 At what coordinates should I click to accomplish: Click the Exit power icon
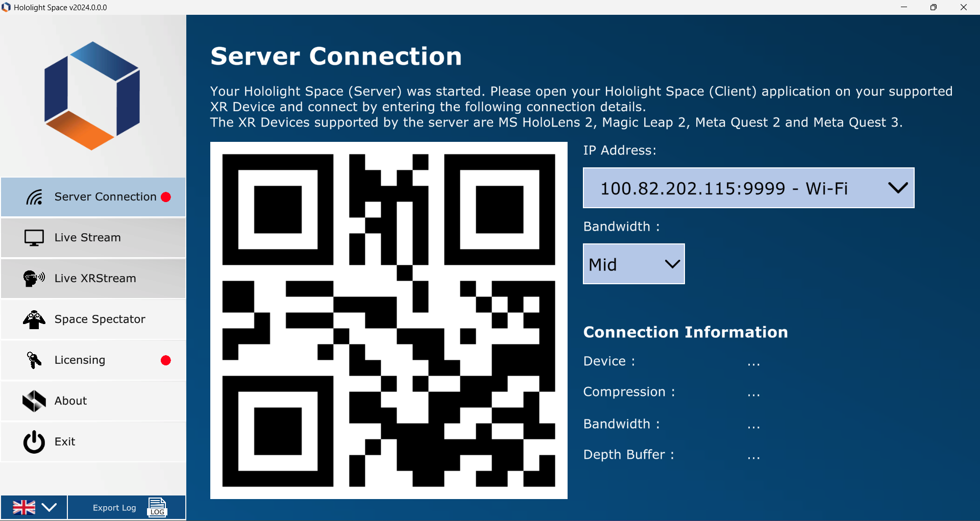[x=34, y=442]
